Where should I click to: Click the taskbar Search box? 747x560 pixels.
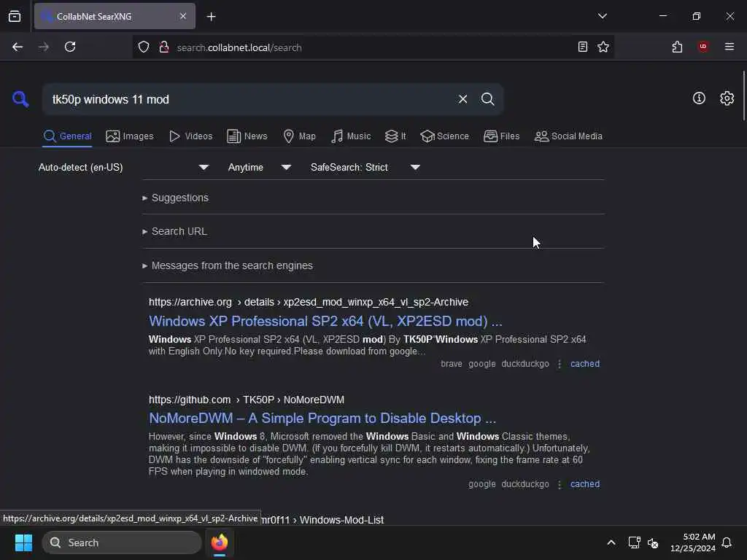pyautogui.click(x=122, y=542)
